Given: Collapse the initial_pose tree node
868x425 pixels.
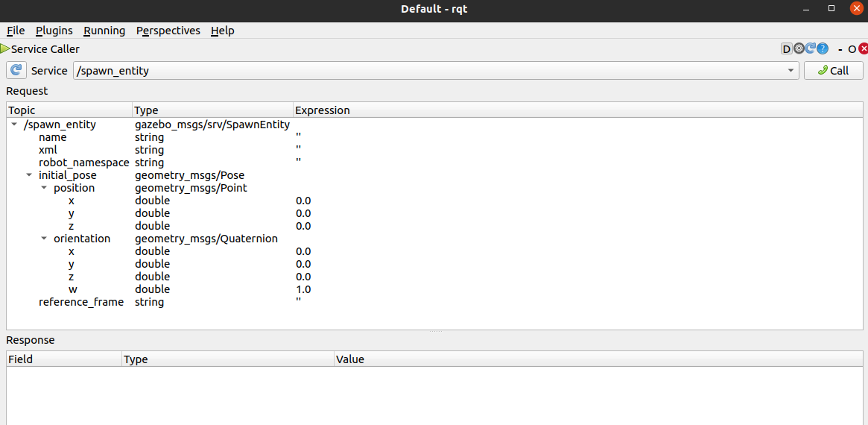Looking at the screenshot, I should [29, 176].
